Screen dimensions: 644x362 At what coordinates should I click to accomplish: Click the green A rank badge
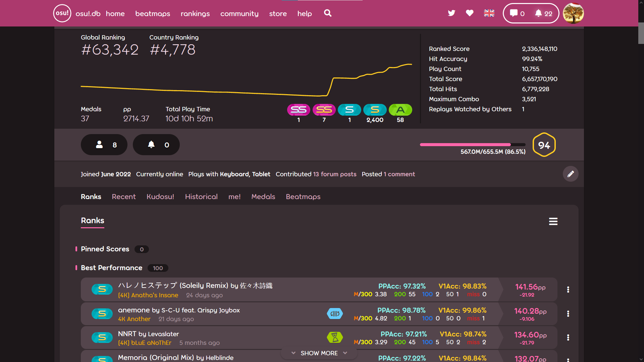400,110
